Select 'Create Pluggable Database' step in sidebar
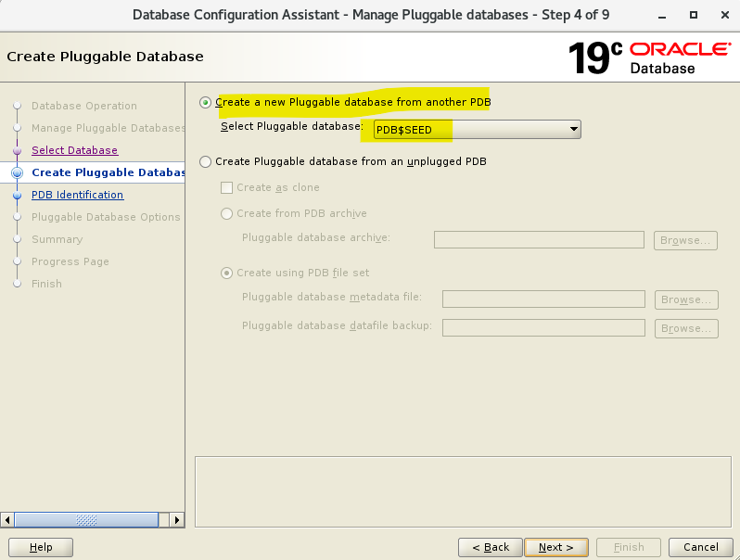This screenshot has height=560, width=740. (108, 172)
